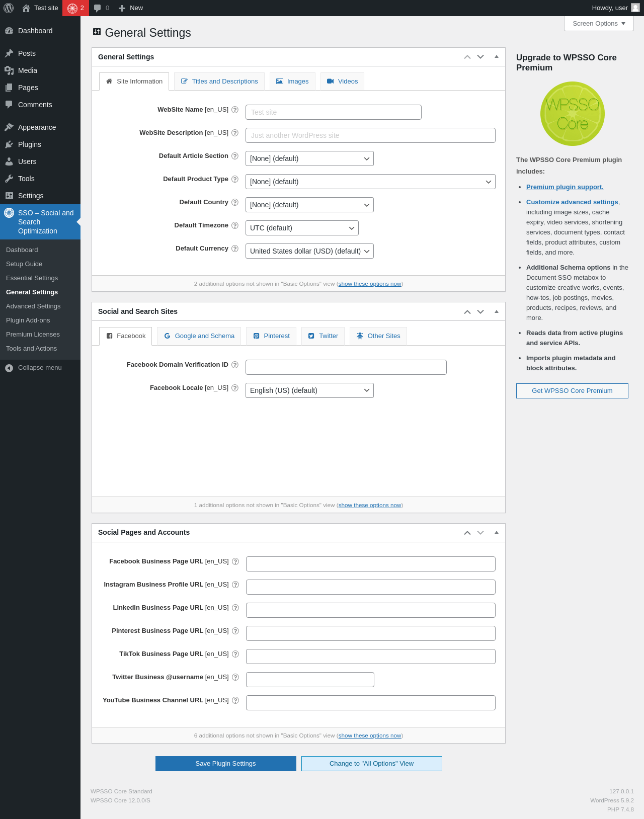Click help icon beside Facebook Business Page URL
644x819 pixels.
click(235, 561)
